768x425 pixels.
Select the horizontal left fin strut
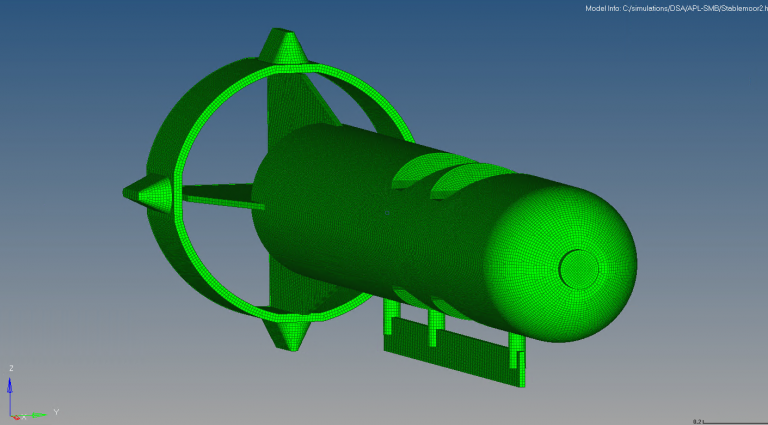pos(215,195)
